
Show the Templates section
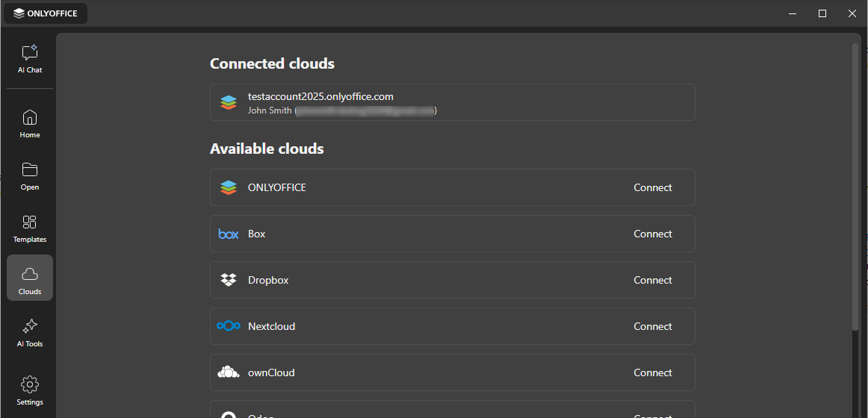[30, 229]
